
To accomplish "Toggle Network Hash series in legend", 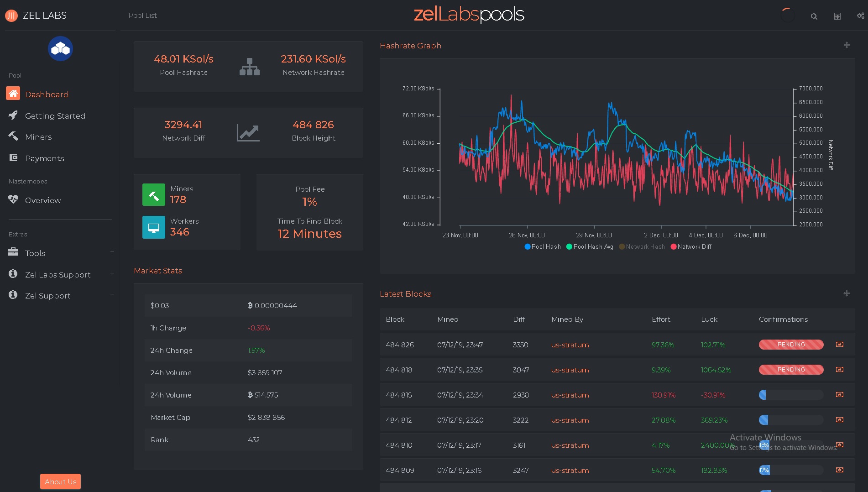I will click(642, 247).
